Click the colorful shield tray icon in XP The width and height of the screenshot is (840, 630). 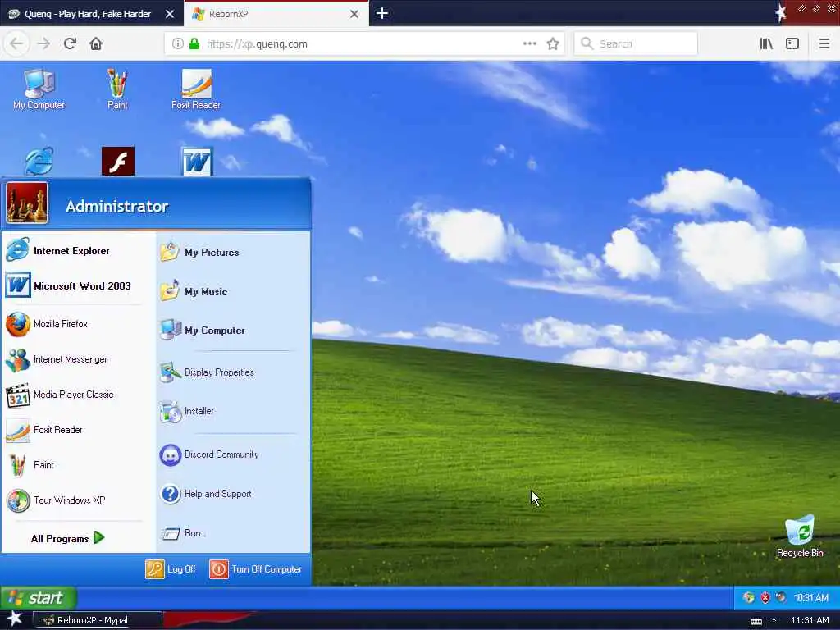pos(749,598)
